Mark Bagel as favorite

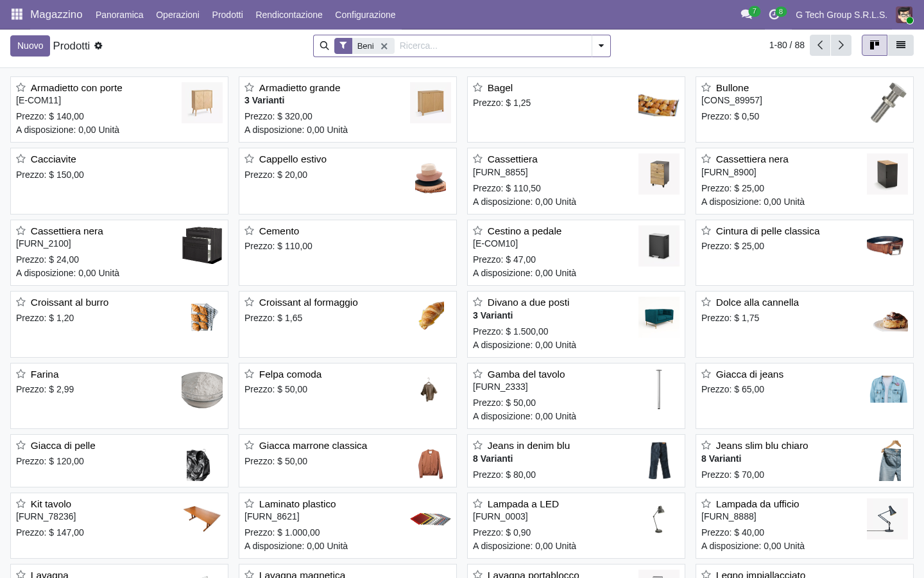[x=477, y=87]
